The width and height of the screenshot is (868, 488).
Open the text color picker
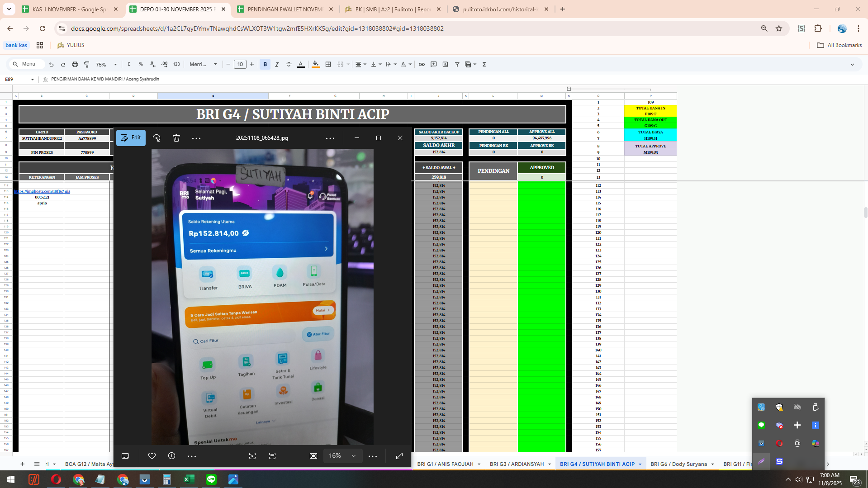pyautogui.click(x=301, y=64)
